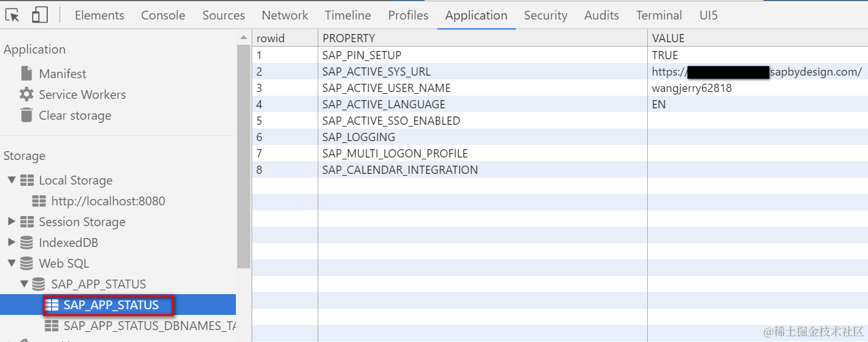This screenshot has width=868, height=342.
Task: Click the IndexedDB database icon
Action: [26, 242]
